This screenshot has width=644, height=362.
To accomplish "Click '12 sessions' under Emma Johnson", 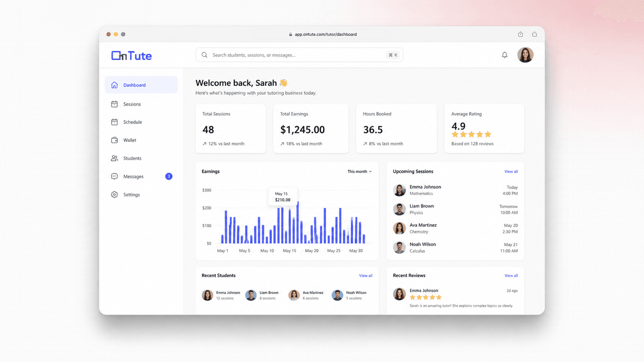I will pyautogui.click(x=225, y=298).
